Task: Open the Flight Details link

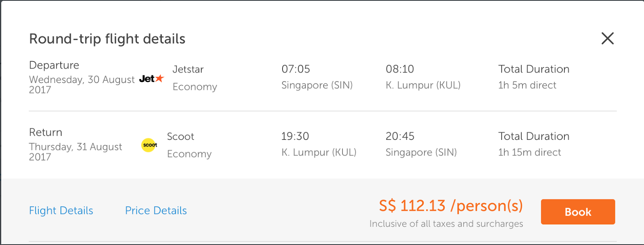Action: (x=61, y=211)
